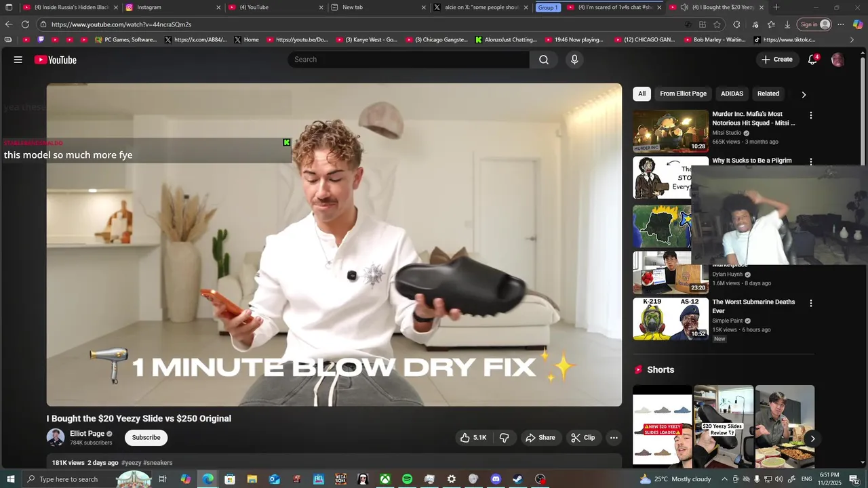The width and height of the screenshot is (868, 488).
Task: Switch to the alcie on X tab
Action: coord(480,7)
